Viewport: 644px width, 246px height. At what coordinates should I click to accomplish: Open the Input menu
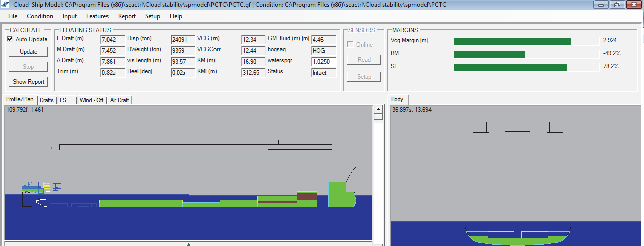(x=70, y=16)
